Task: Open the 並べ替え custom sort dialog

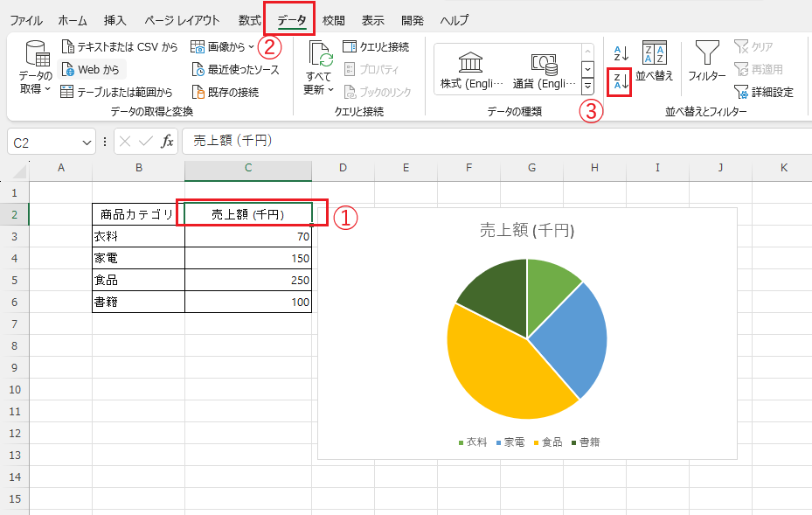Action: click(655, 61)
